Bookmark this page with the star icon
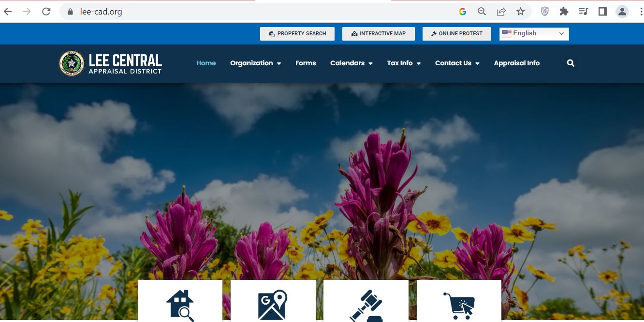The width and height of the screenshot is (644, 322). (520, 12)
